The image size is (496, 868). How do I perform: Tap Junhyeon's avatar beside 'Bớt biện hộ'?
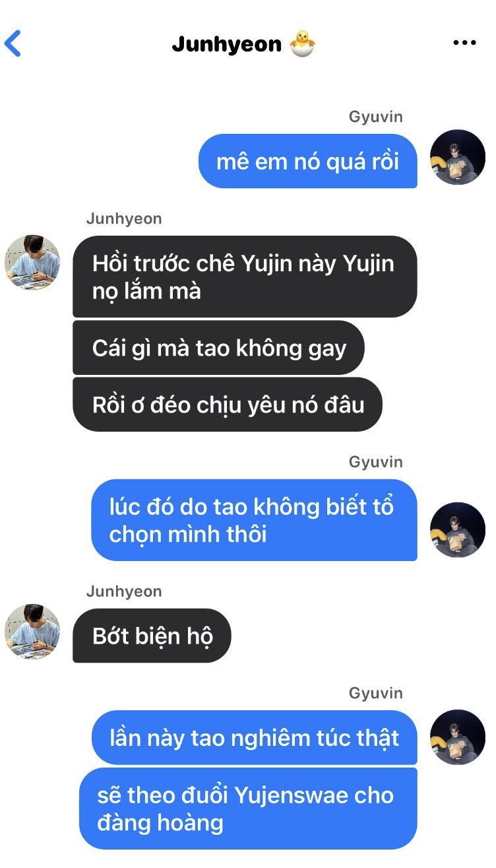[x=32, y=631]
